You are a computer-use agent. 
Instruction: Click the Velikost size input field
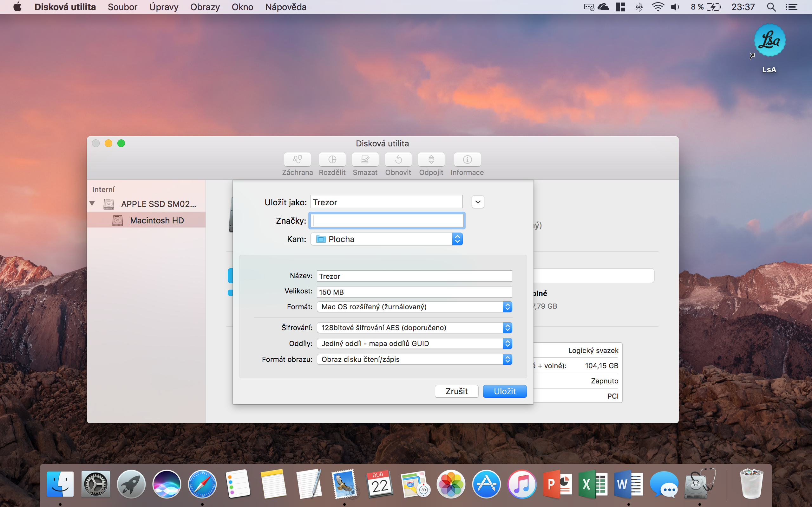[414, 292]
